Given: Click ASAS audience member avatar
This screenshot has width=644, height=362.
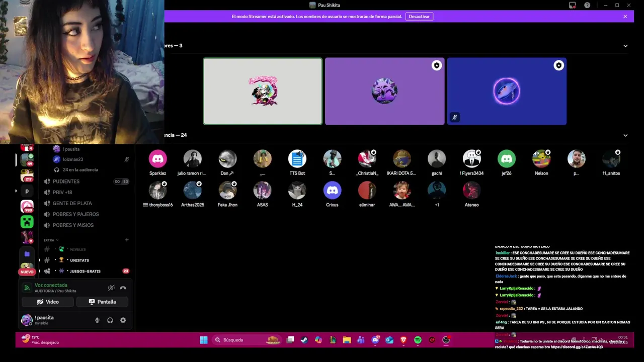Looking at the screenshot, I should click(262, 191).
